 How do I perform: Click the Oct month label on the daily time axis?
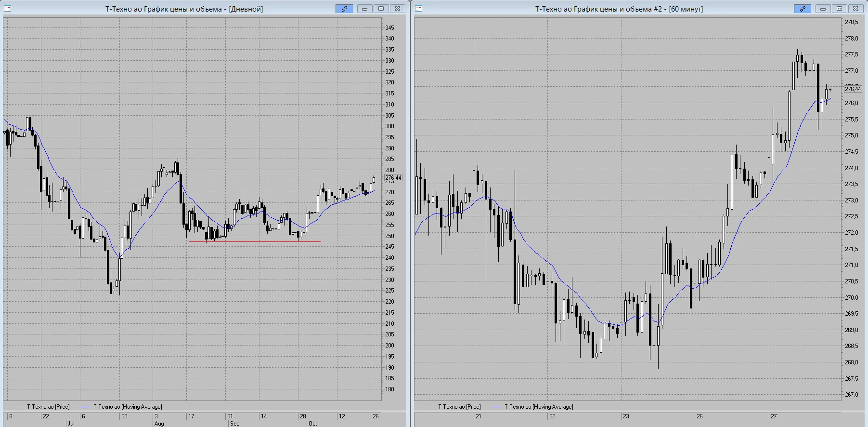click(312, 424)
